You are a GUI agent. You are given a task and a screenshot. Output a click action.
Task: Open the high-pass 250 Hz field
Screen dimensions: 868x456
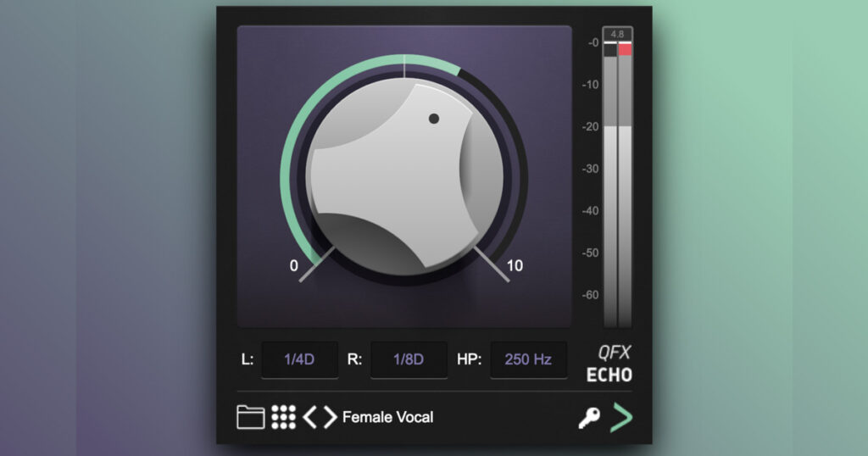pyautogui.click(x=528, y=359)
